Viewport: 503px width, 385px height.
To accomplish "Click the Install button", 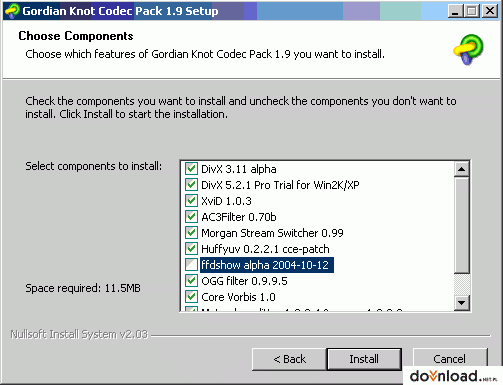I will (364, 359).
